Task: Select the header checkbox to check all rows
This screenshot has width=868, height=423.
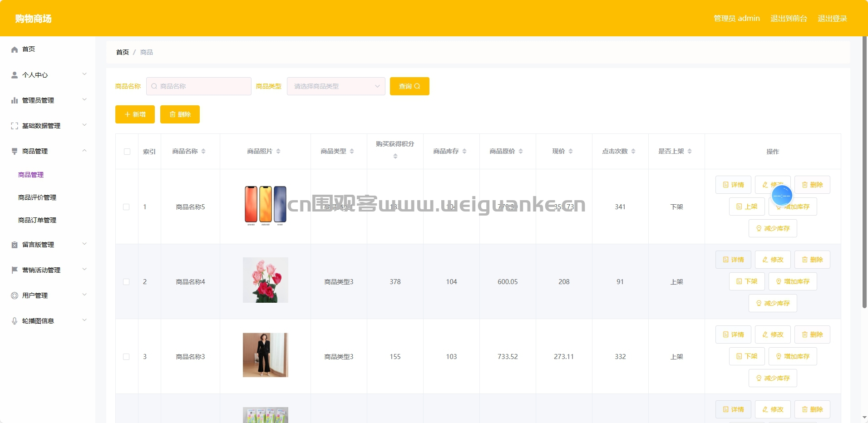Action: tap(127, 152)
